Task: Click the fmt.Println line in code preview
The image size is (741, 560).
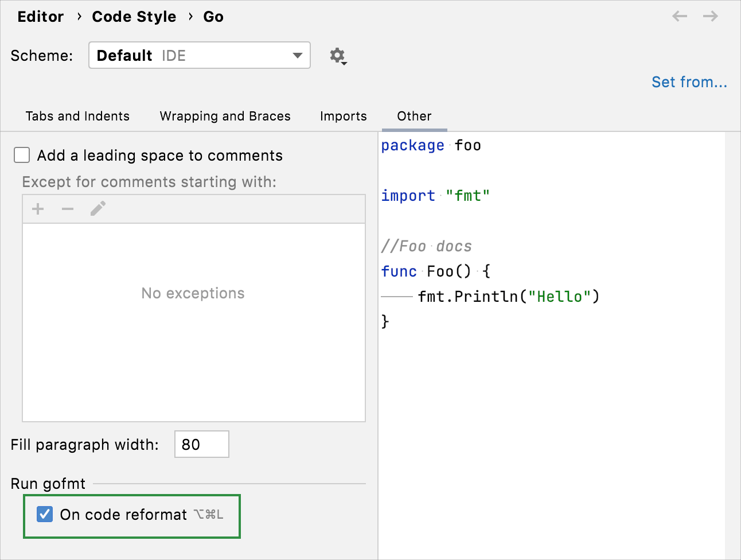Action: pos(508,297)
